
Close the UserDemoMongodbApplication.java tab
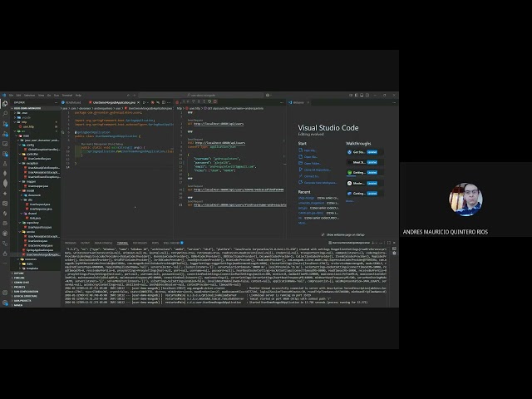(139, 102)
